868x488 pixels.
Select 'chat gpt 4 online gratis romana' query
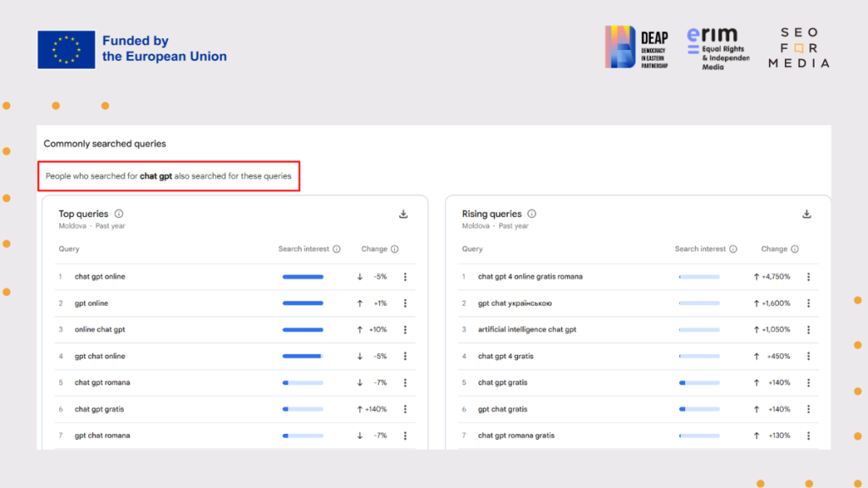click(530, 277)
